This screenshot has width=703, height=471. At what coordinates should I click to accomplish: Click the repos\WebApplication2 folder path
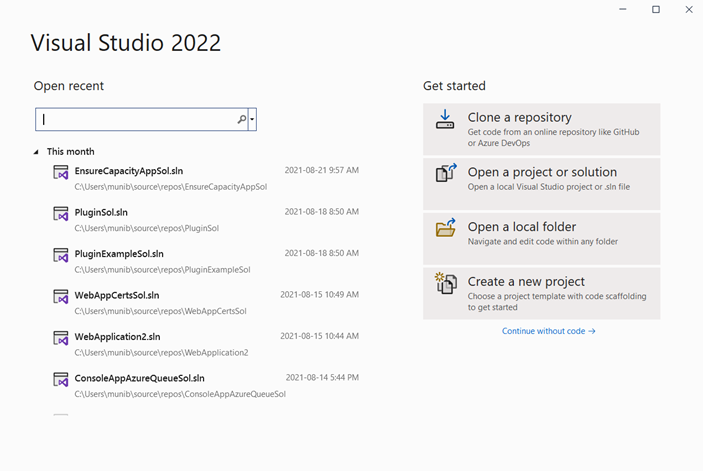(161, 353)
